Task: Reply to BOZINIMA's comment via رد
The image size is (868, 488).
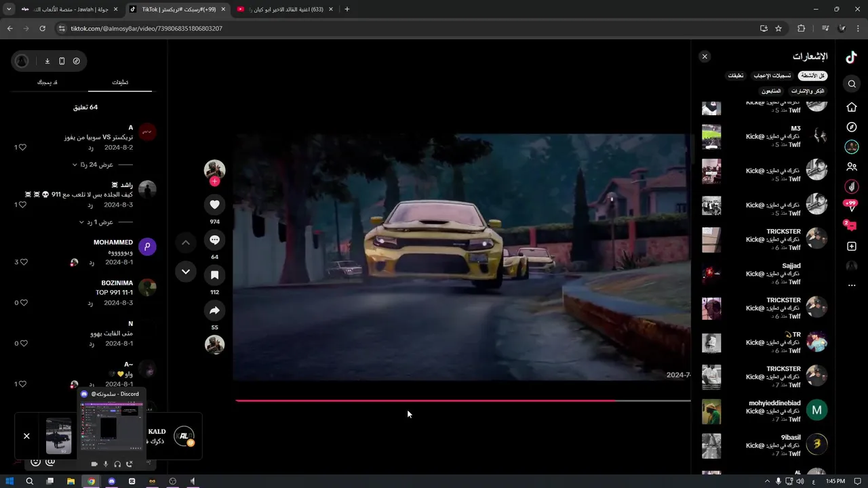Action: (x=90, y=302)
